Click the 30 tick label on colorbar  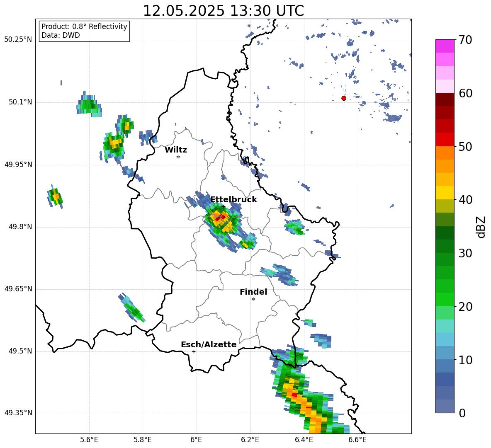point(465,253)
